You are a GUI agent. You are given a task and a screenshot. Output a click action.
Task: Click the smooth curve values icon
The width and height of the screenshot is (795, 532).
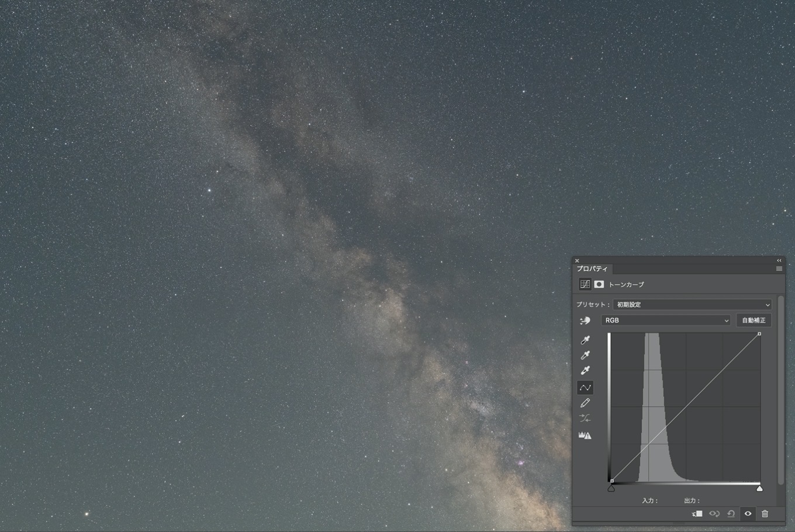585,418
